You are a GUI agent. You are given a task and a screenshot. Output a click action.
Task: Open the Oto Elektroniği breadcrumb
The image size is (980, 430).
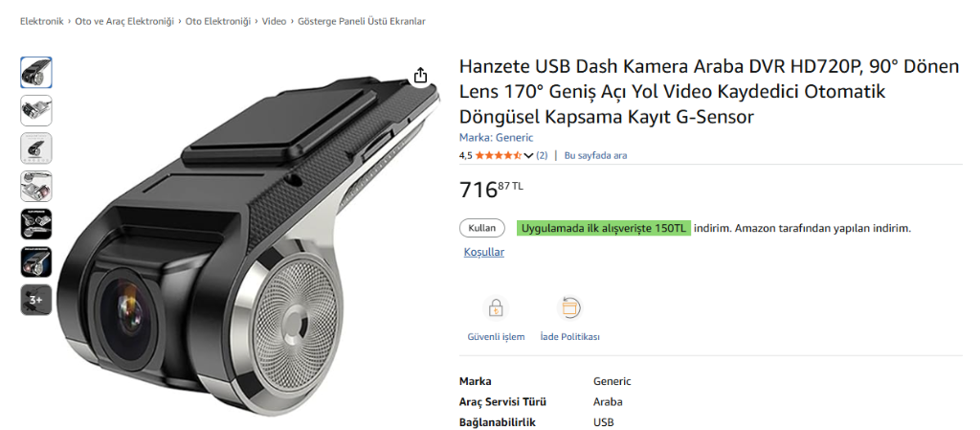(x=218, y=21)
